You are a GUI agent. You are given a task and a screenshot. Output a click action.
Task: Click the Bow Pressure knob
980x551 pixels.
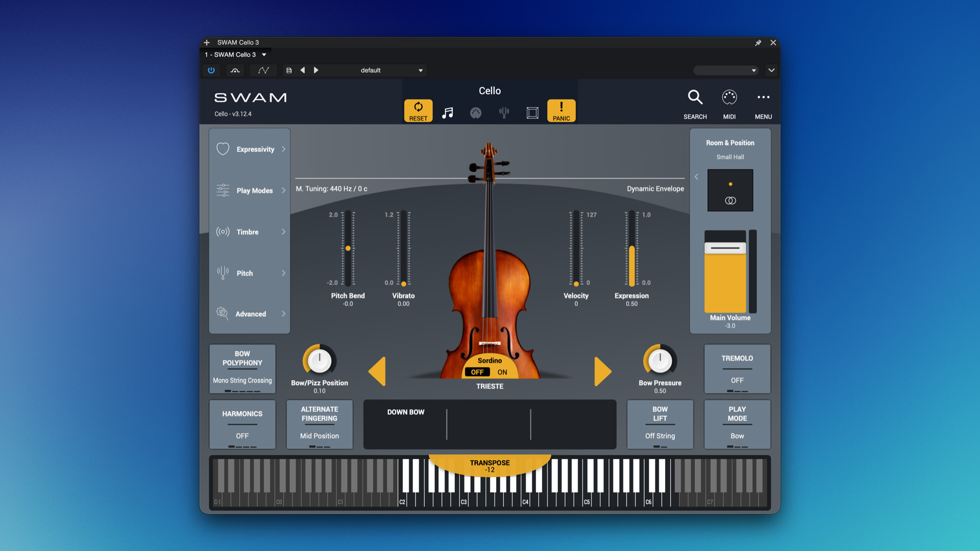(x=660, y=361)
